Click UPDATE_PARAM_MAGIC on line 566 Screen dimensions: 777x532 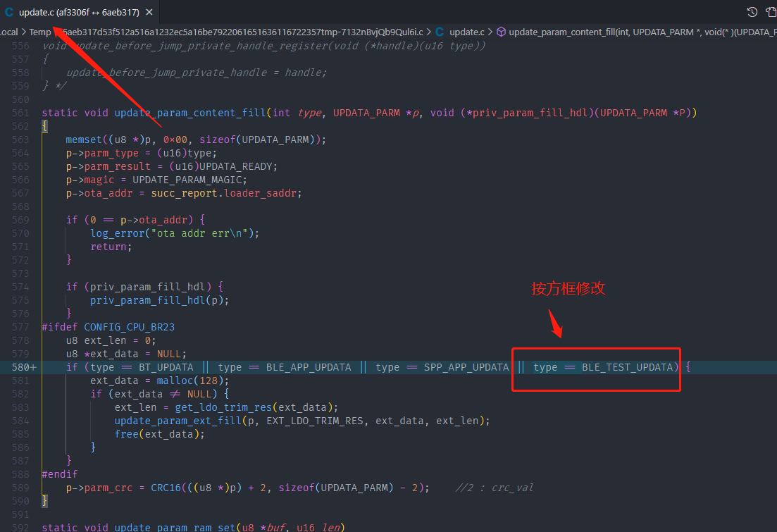pyautogui.click(x=187, y=180)
